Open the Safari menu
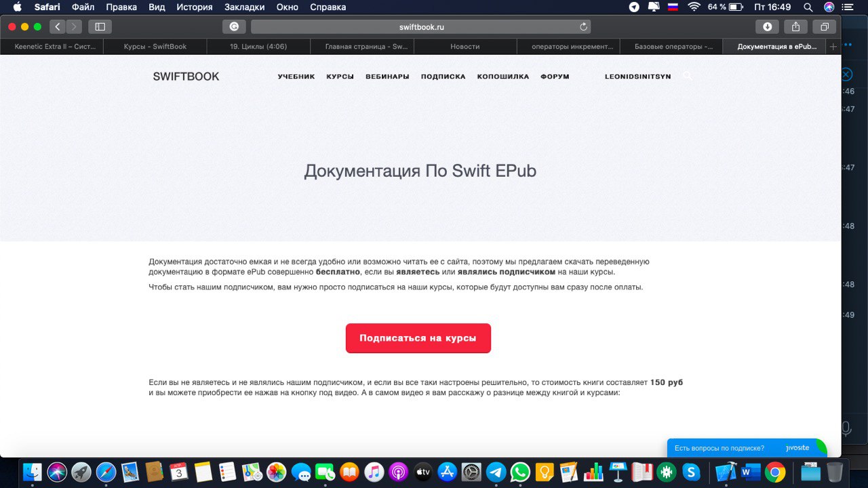The height and width of the screenshot is (488, 868). click(47, 7)
